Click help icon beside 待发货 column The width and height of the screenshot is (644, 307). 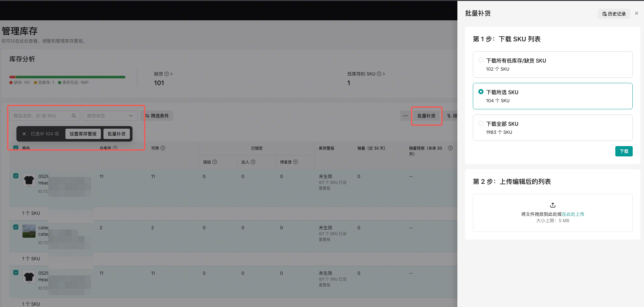pyautogui.click(x=296, y=162)
